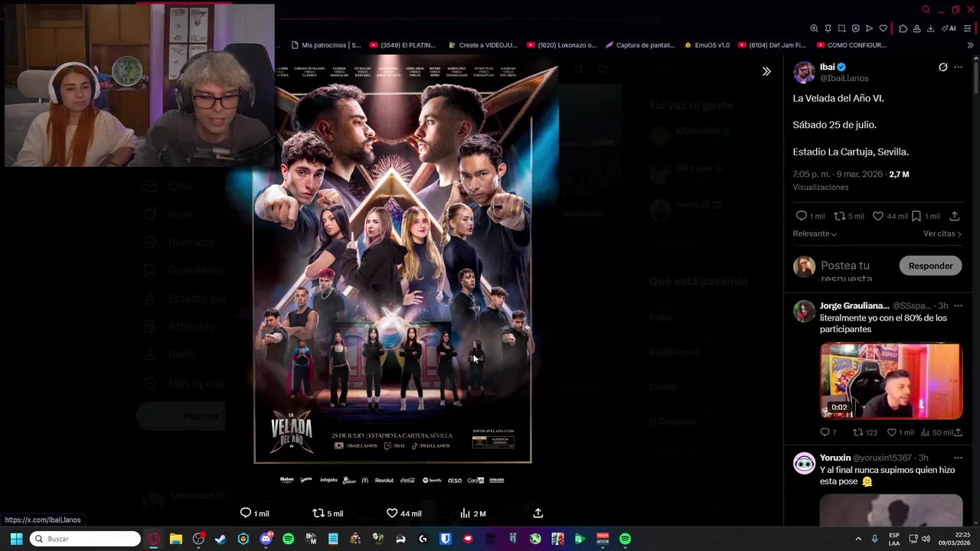The image size is (980, 551).
Task: Click the Responder button
Action: point(930,266)
